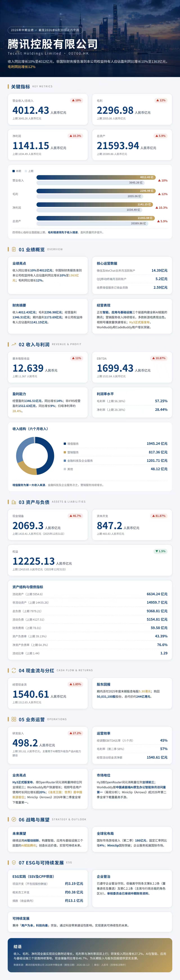This screenshot has height=980, width=180.
Task: Click the 10% growth badge on 营业收入/总收入 card
Action: coord(76,100)
